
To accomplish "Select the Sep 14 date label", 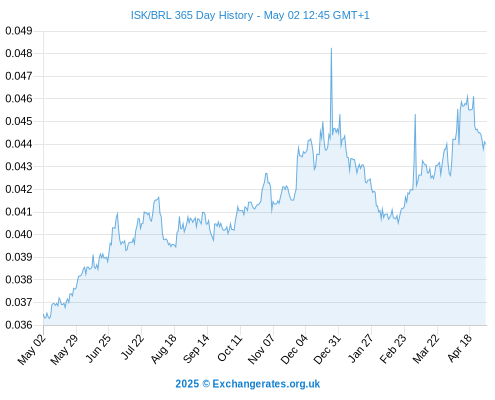I will click(196, 349).
